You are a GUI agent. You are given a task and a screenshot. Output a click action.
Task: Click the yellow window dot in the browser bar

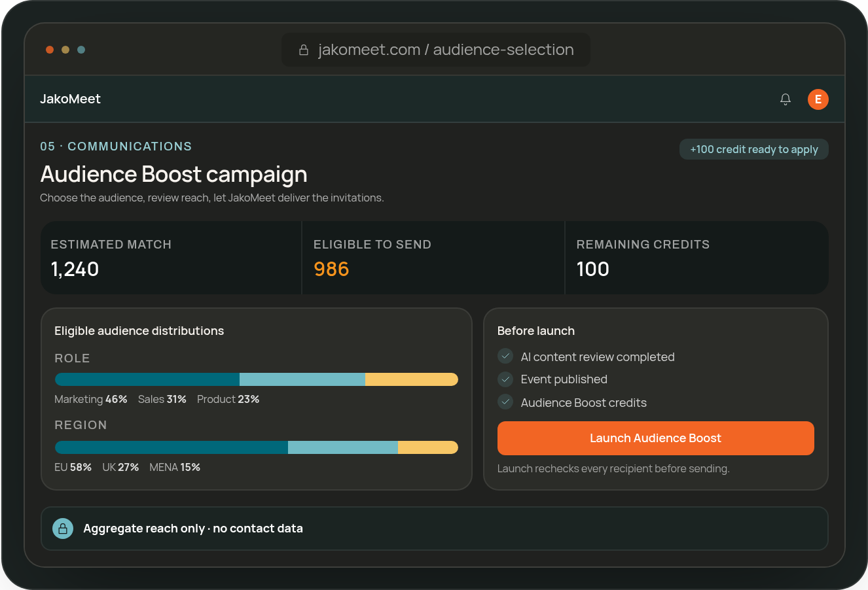pyautogui.click(x=65, y=50)
